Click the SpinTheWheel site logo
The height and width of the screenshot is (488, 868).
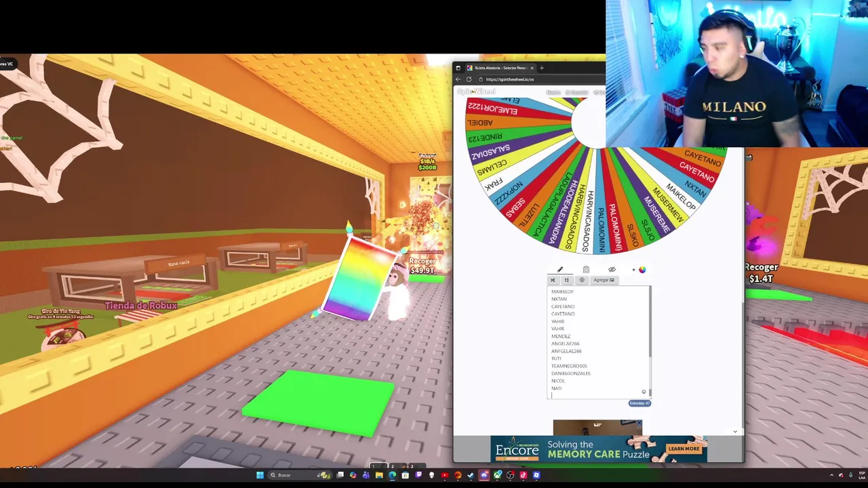pyautogui.click(x=476, y=91)
